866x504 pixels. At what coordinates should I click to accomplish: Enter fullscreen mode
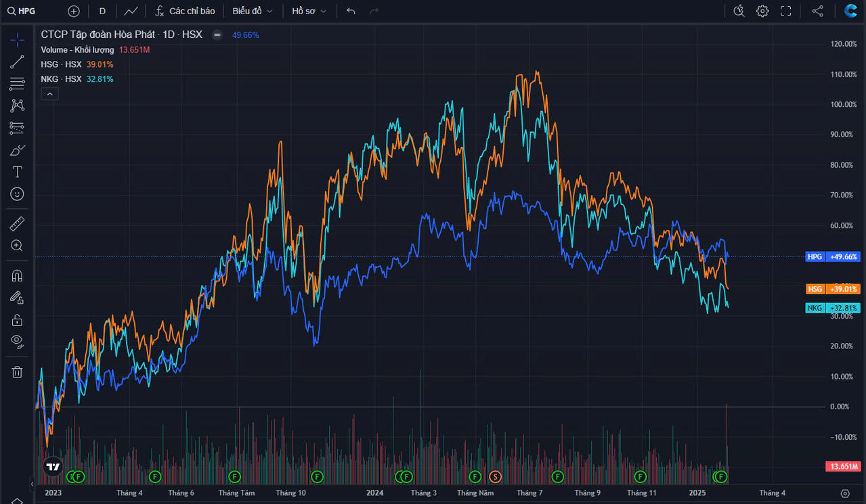(x=785, y=11)
